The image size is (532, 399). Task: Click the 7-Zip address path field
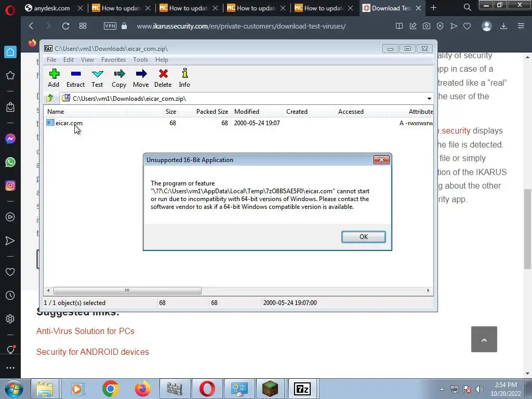tap(243, 98)
